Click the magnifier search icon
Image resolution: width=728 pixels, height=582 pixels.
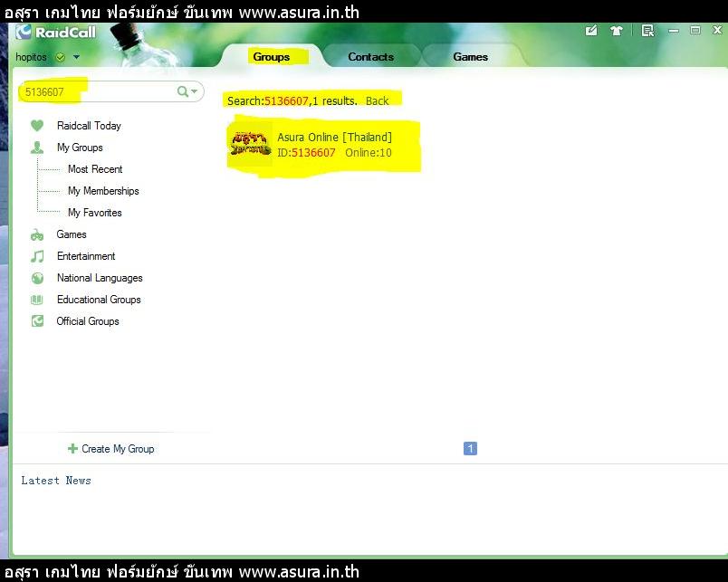183,91
